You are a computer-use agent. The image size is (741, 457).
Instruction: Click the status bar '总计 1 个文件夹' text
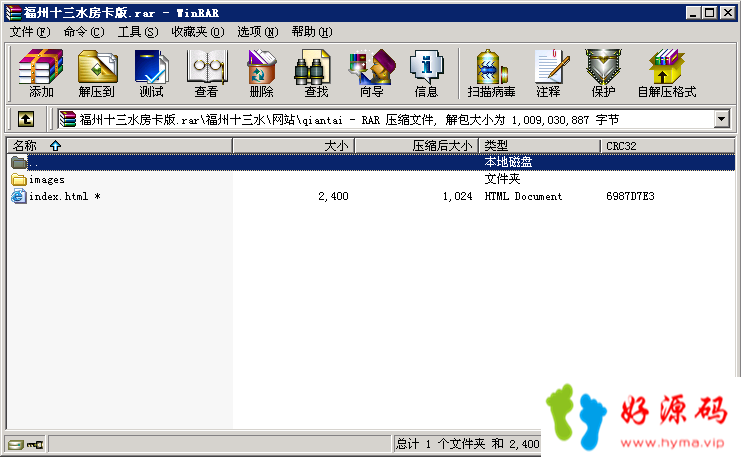tap(440, 444)
